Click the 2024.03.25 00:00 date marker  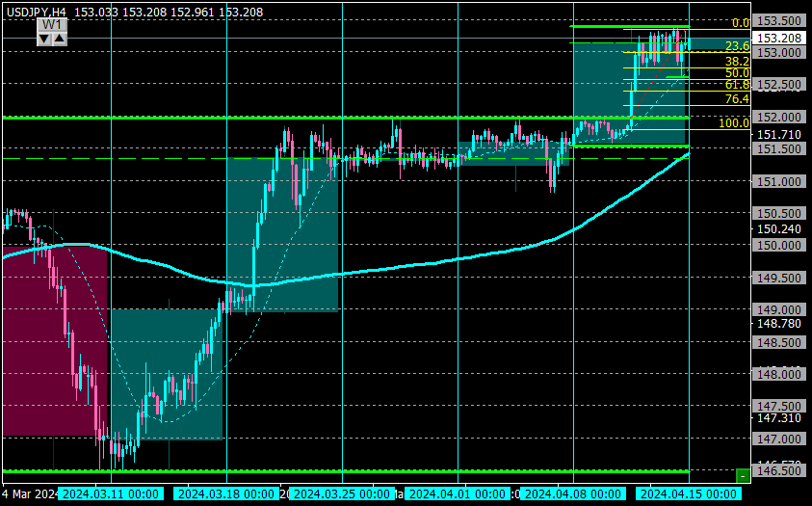[x=342, y=494]
